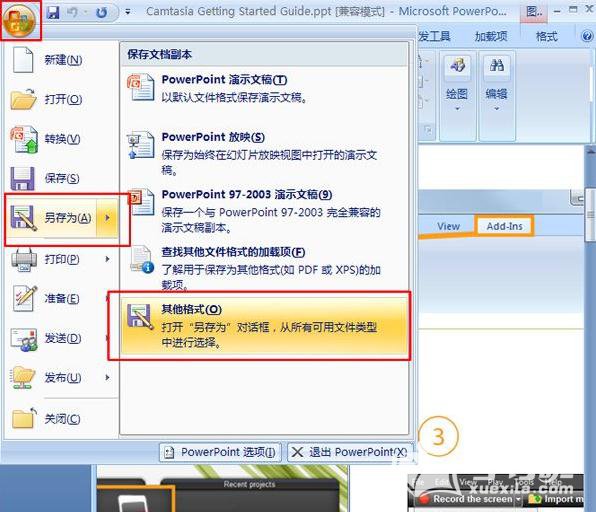596x512 pixels.
Task: Click the envelope icon beside 发送(D)
Action: tap(24, 339)
